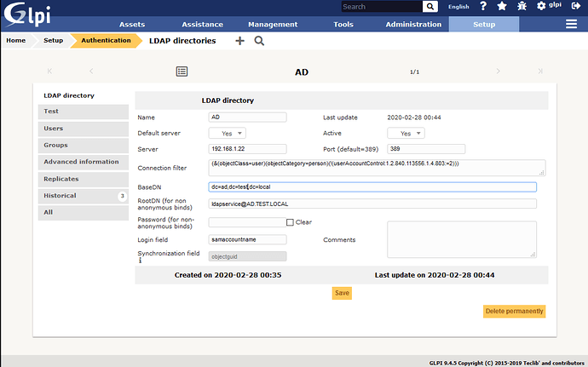Go to Authentication breadcrumb
Screen dimensions: 588x367
[x=107, y=41]
